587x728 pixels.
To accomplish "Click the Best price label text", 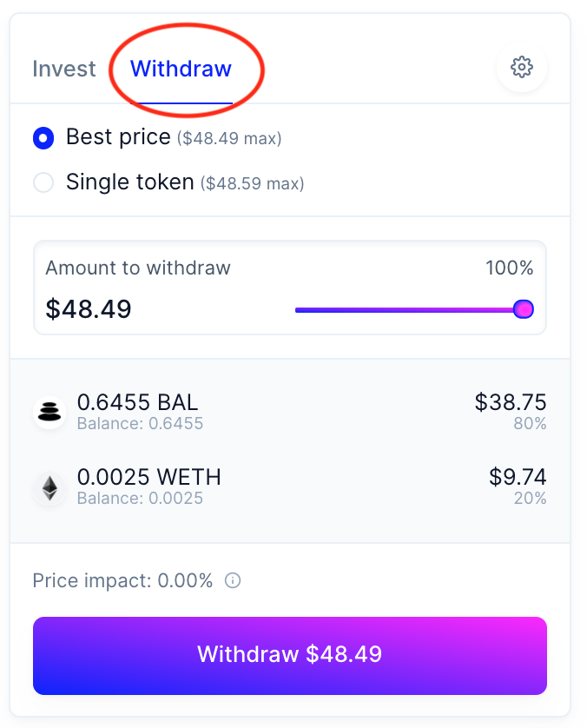I will [x=118, y=137].
